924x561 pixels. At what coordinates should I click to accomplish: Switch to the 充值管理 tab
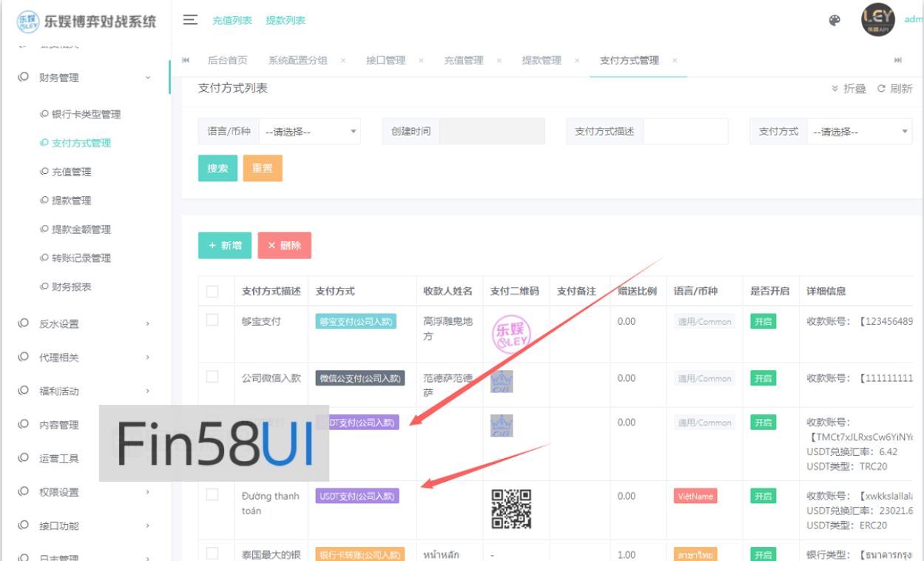(x=464, y=60)
